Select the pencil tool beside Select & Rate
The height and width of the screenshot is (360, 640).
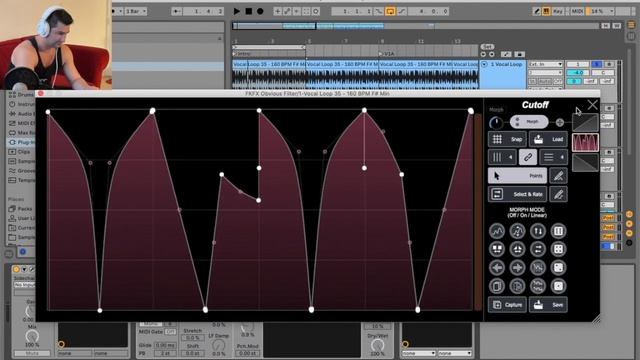point(558,194)
